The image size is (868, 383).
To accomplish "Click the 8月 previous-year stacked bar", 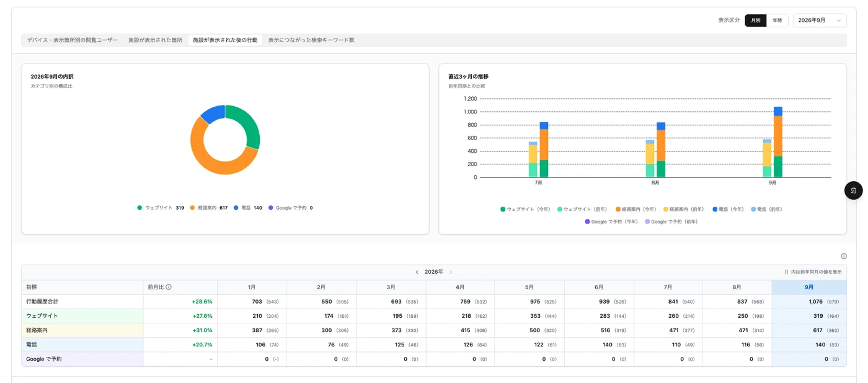I will coord(650,159).
